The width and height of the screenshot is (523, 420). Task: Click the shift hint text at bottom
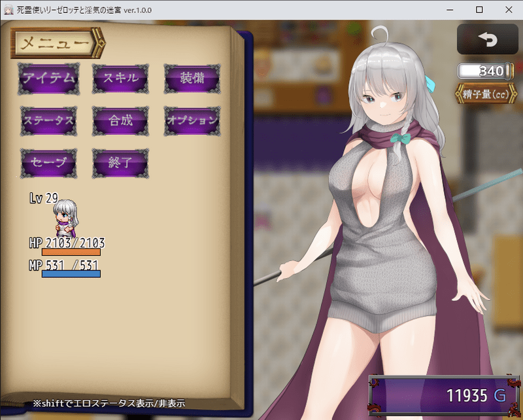point(109,404)
